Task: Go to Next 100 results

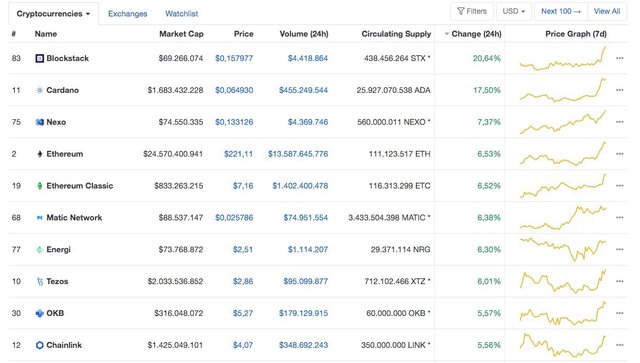Action: pos(561,11)
